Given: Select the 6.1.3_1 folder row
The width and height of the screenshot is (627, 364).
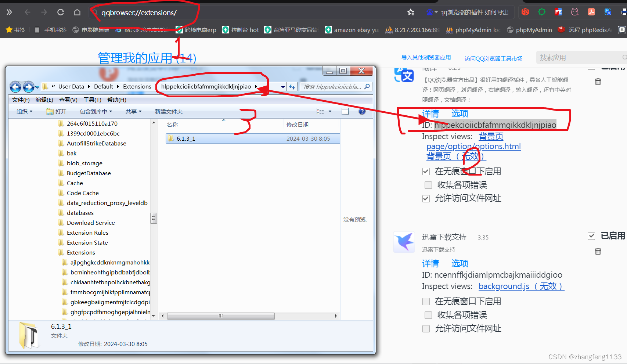Looking at the screenshot, I should click(253, 138).
